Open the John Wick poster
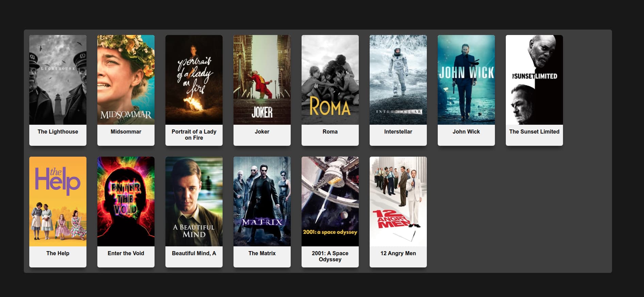This screenshot has height=297, width=644. point(466,80)
